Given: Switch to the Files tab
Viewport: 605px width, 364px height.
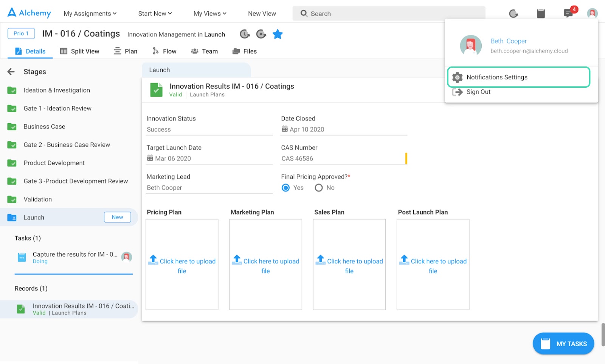Looking at the screenshot, I should click(x=245, y=51).
